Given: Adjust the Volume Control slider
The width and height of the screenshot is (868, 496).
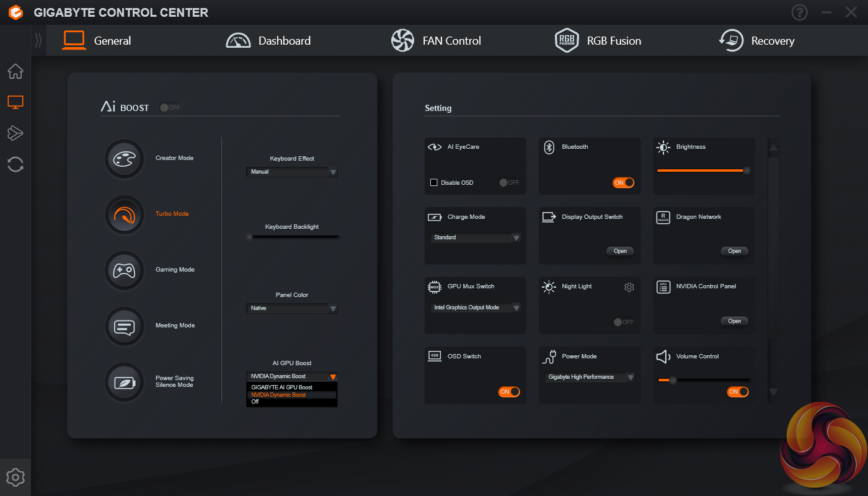Looking at the screenshot, I should click(704, 380).
